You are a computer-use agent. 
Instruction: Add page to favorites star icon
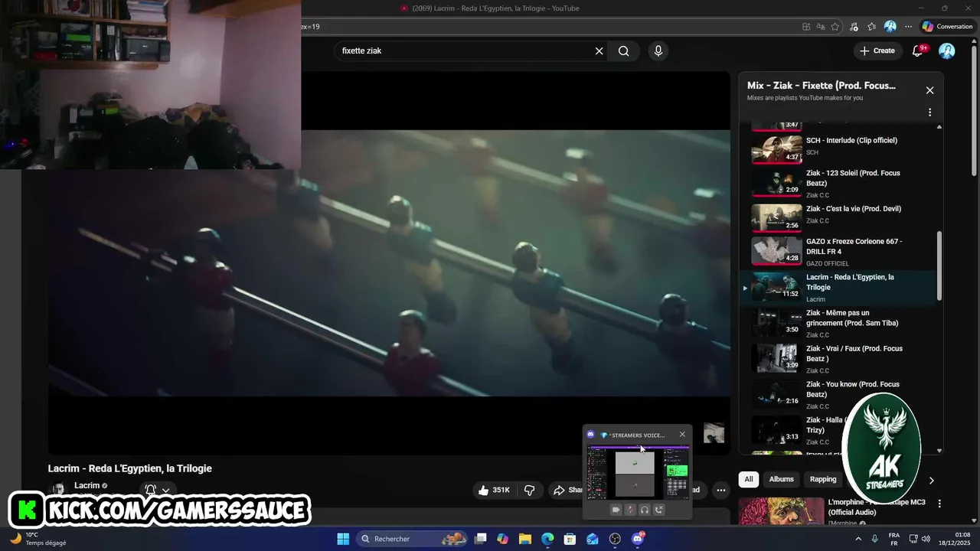(835, 27)
